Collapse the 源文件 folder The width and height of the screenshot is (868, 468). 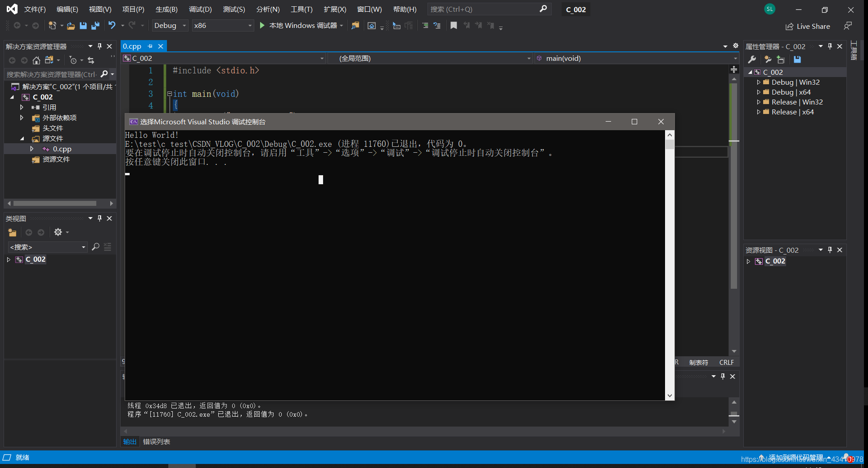point(22,139)
